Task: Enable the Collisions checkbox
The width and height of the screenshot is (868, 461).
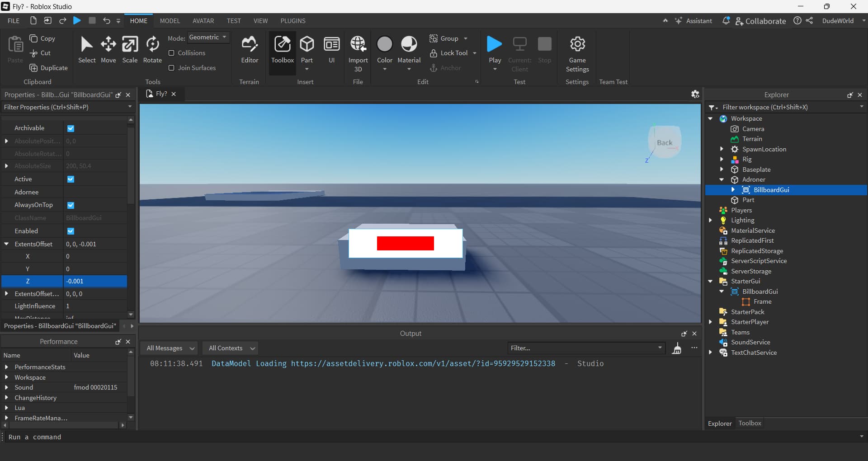Action: click(172, 53)
